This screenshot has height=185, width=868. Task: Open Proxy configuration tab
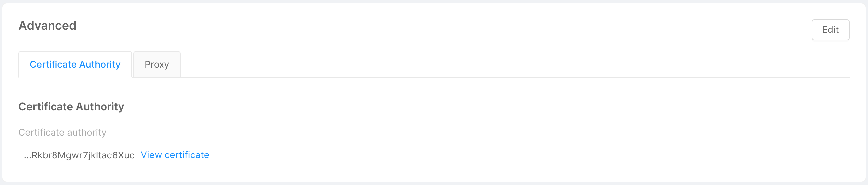(x=157, y=64)
